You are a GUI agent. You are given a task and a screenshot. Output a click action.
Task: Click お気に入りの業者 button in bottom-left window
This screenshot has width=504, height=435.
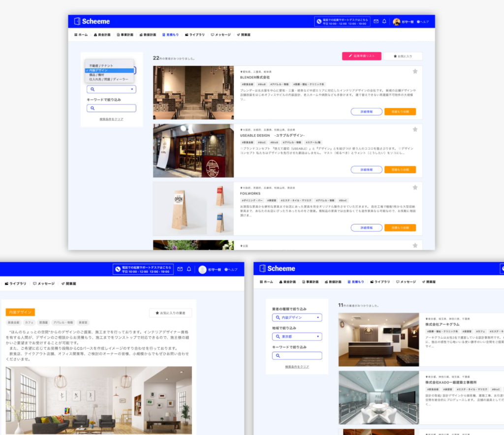[170, 313]
